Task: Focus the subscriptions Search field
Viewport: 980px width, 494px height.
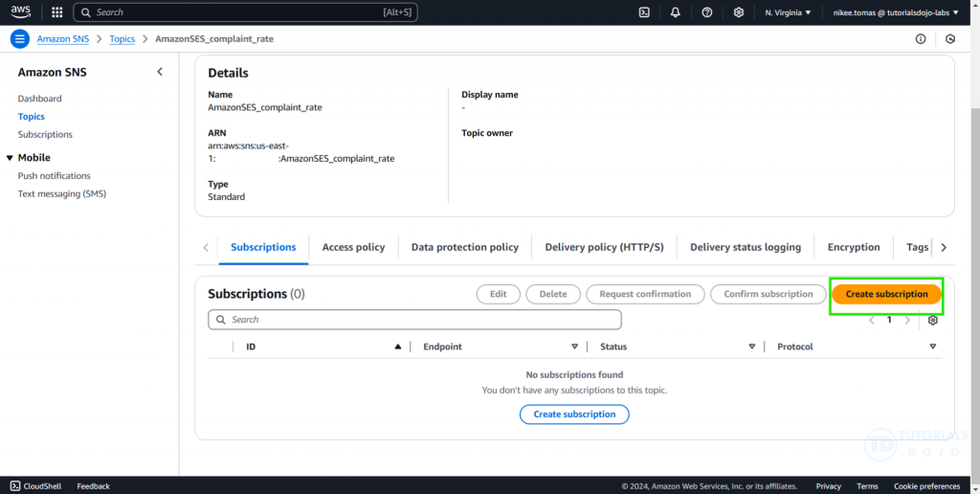Action: 415,320
